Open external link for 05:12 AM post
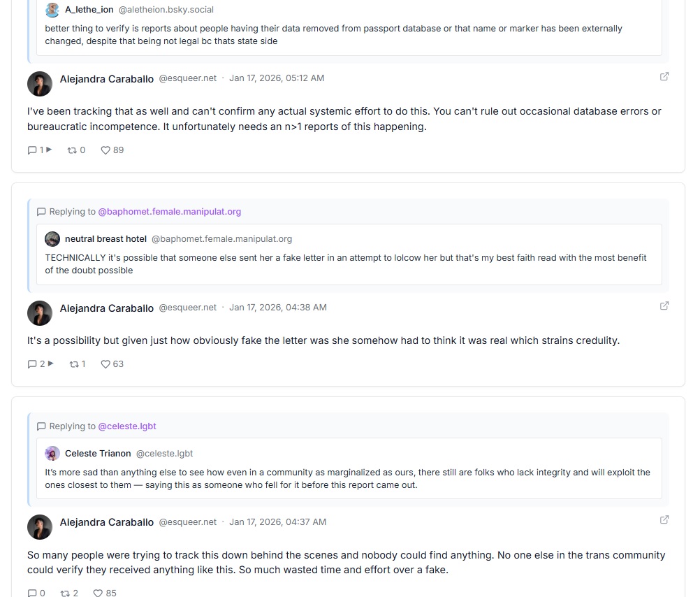700x597 pixels. (x=664, y=77)
